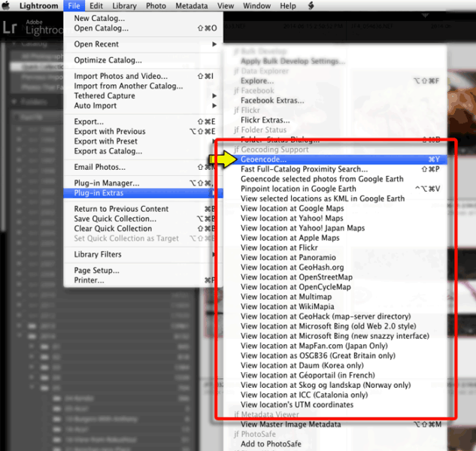
Task: Click the Adobe Lightroom Lr logo
Action: click(11, 27)
